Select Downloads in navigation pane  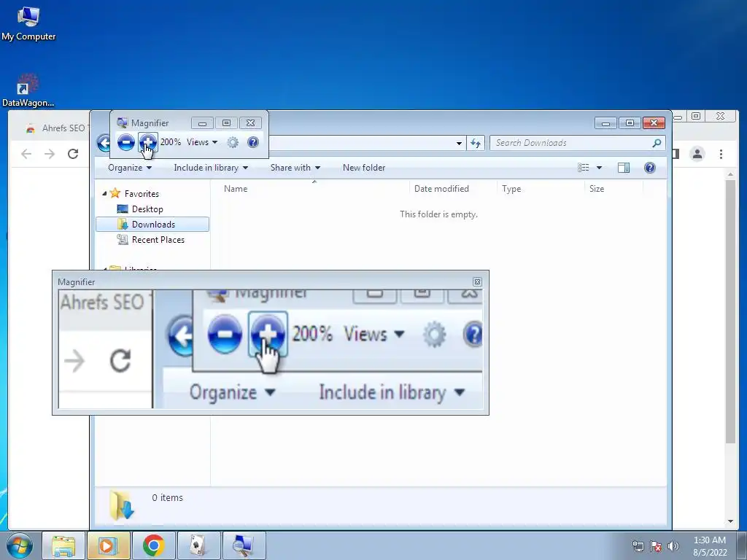coord(152,225)
